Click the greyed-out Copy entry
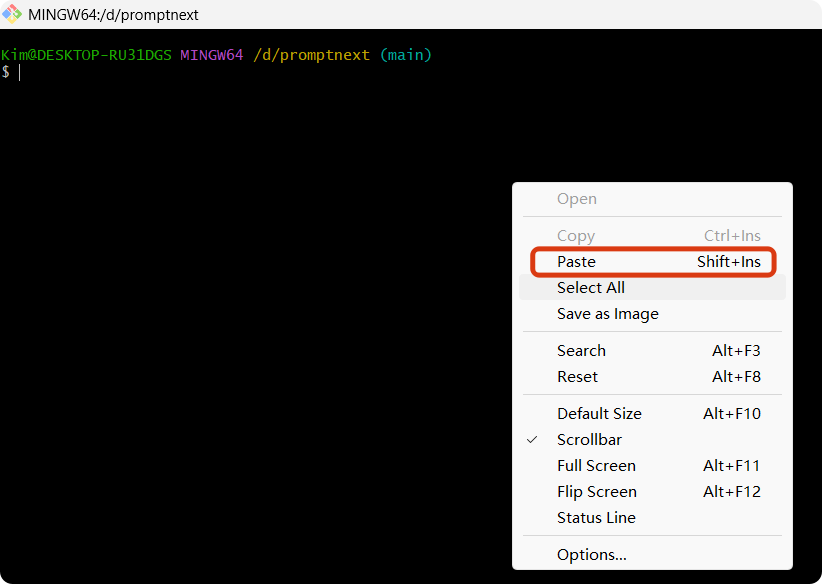The image size is (822, 584). click(653, 235)
